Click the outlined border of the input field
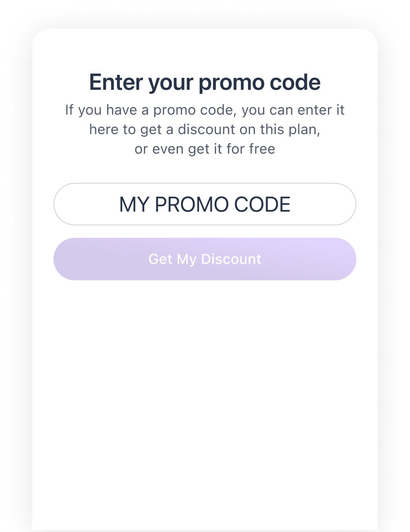 pyautogui.click(x=205, y=183)
